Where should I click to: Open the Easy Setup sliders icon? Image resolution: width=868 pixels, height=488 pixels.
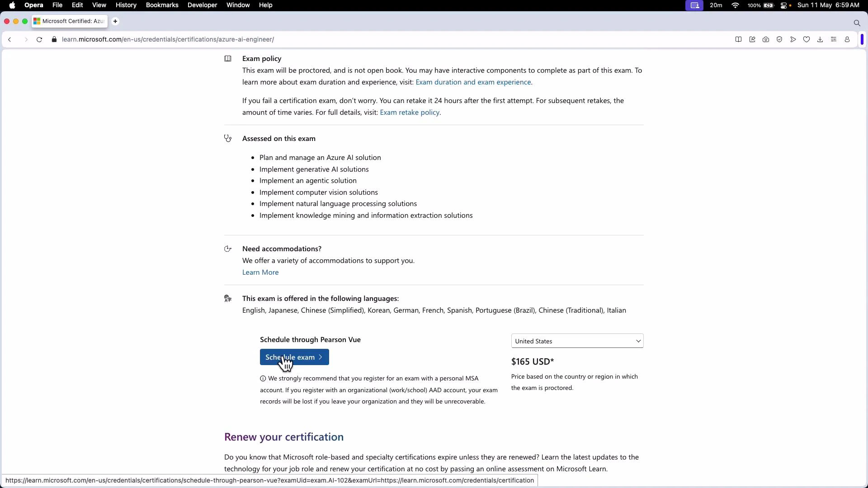(x=834, y=39)
